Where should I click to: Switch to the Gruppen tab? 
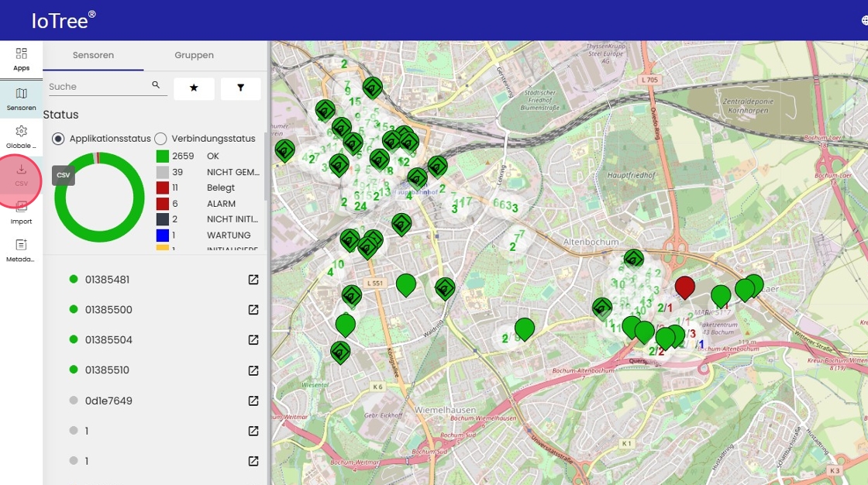(194, 55)
